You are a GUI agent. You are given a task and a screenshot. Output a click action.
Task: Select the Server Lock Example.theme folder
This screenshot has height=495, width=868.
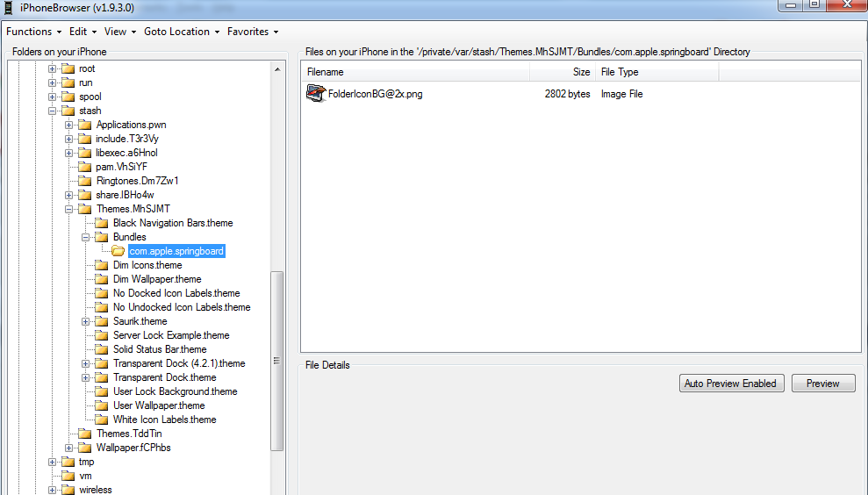tap(171, 335)
